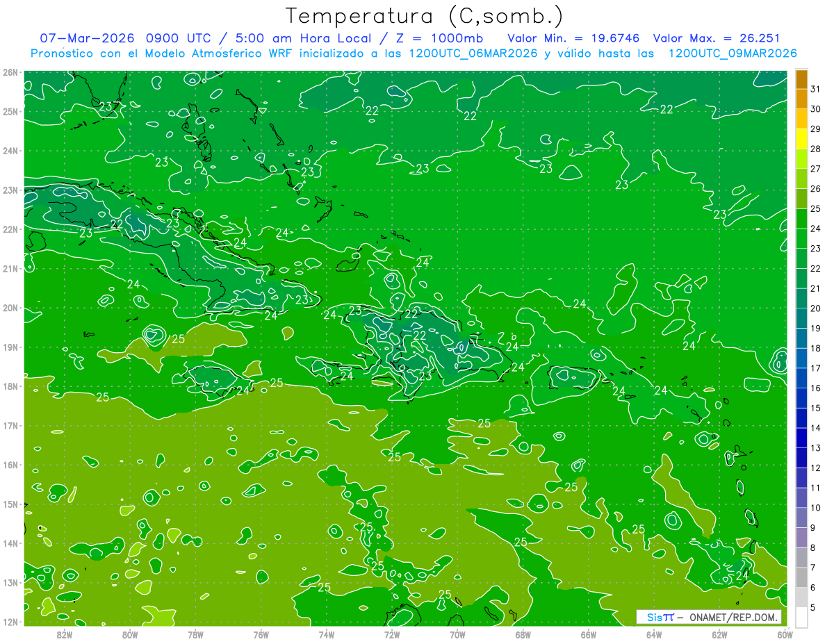Click legend scale label '20'
Image resolution: width=834 pixels, height=644 pixels.
pyautogui.click(x=815, y=308)
